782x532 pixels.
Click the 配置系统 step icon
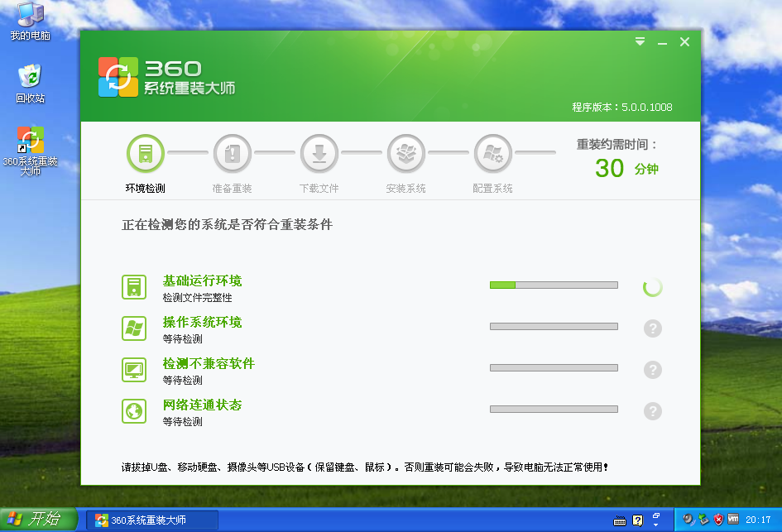click(x=492, y=153)
